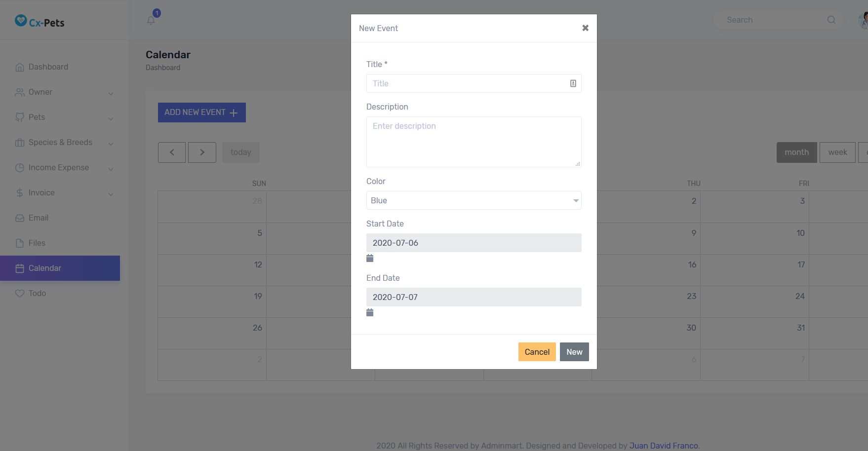This screenshot has height=451, width=868.
Task: Click the search magnifier icon
Action: click(x=831, y=20)
